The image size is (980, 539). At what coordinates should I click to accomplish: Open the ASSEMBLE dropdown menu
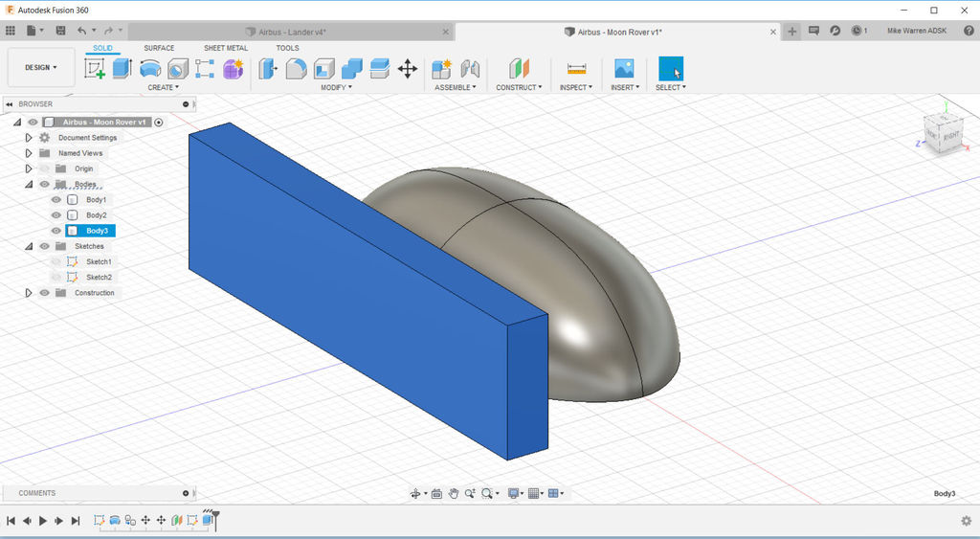click(455, 87)
